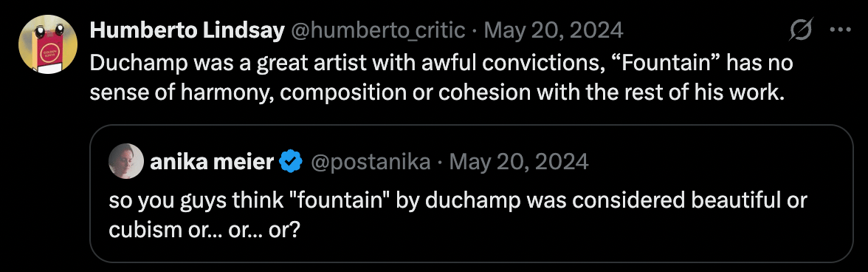Image resolution: width=868 pixels, height=272 pixels.
Task: Click the line "cubism or... or... or?"
Action: coord(204,229)
